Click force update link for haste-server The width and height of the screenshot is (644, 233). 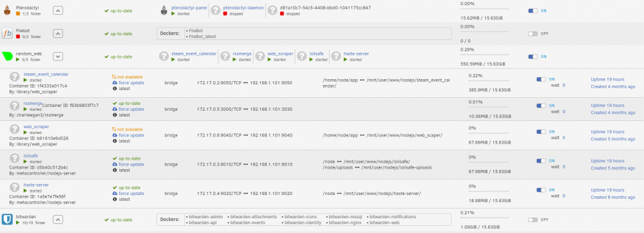click(131, 194)
